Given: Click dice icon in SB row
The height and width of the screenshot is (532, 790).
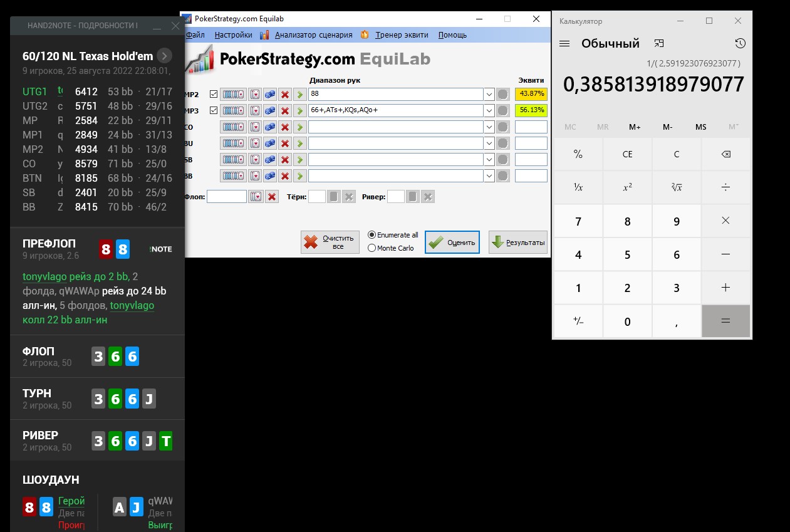Looking at the screenshot, I should (x=270, y=159).
